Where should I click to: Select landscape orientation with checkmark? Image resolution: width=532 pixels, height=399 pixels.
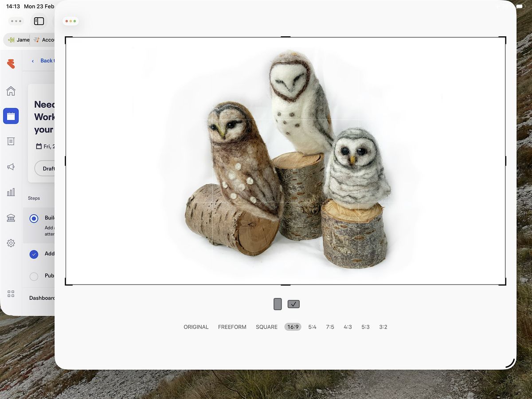(293, 304)
